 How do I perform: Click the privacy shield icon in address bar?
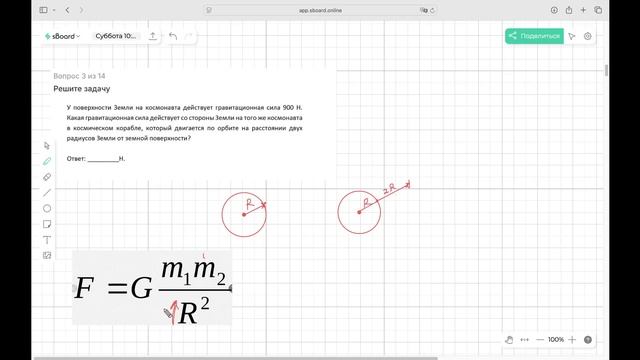point(209,10)
